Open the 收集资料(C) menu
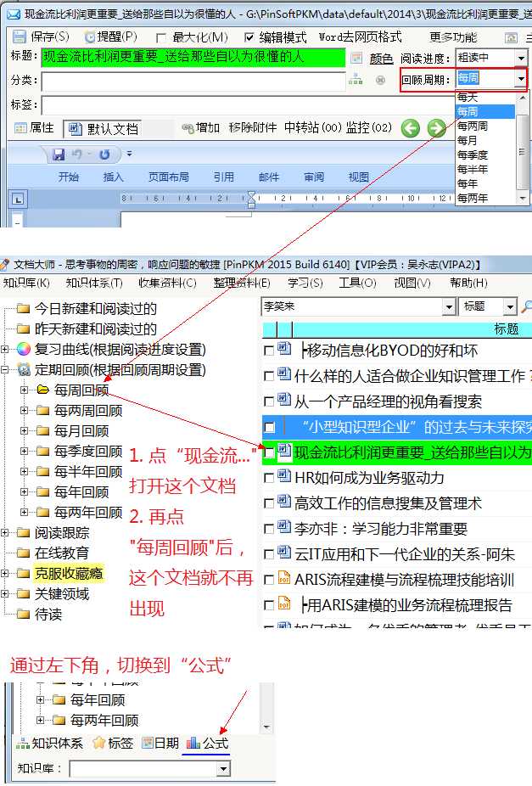 (x=167, y=283)
